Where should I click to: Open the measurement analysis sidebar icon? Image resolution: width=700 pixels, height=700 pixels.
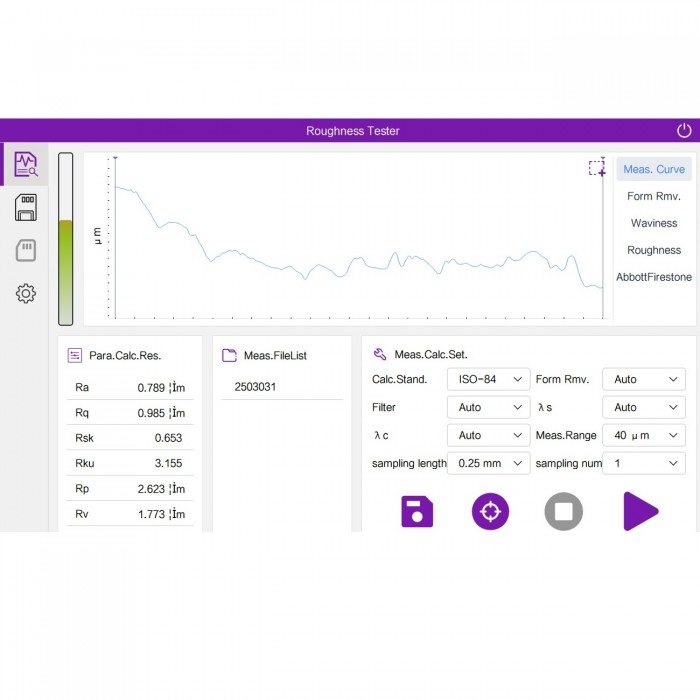coord(25,164)
